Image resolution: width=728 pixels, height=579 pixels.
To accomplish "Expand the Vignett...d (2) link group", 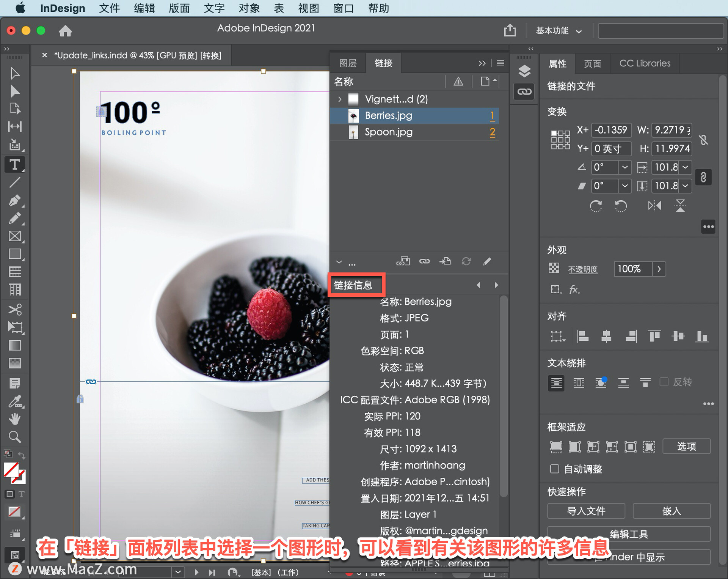I will pos(340,99).
